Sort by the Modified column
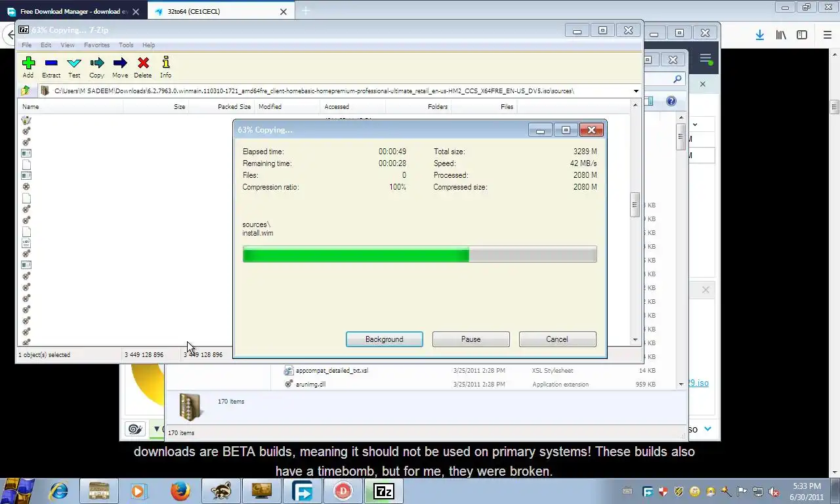The width and height of the screenshot is (840, 504). pos(287,106)
